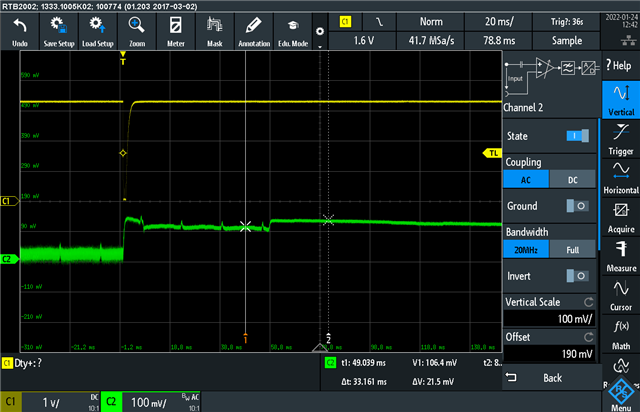Screen dimensions: 640x412
Task: Click the t1: 49.039 ms cursor readout
Action: tap(363, 363)
